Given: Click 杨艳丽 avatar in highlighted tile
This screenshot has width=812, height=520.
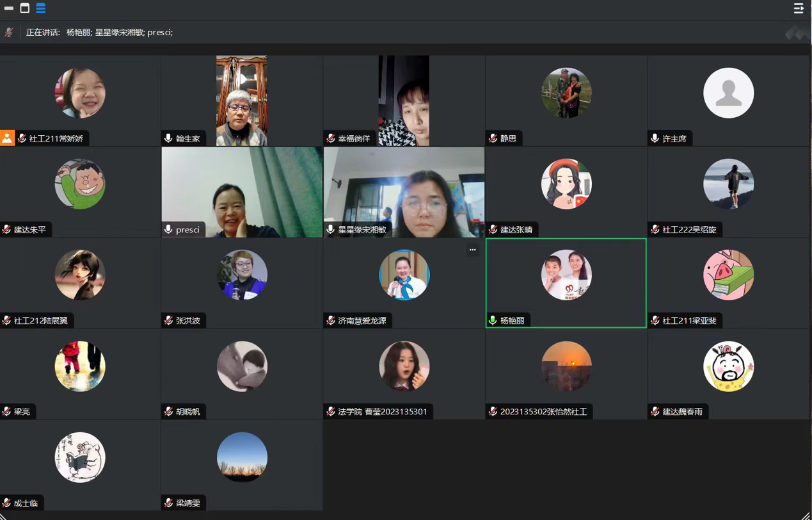Looking at the screenshot, I should point(566,275).
